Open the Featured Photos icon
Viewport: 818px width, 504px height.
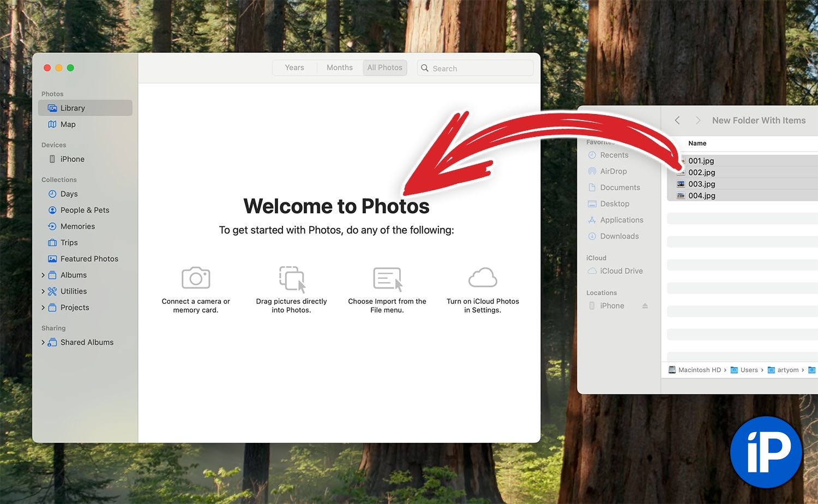[x=52, y=259]
